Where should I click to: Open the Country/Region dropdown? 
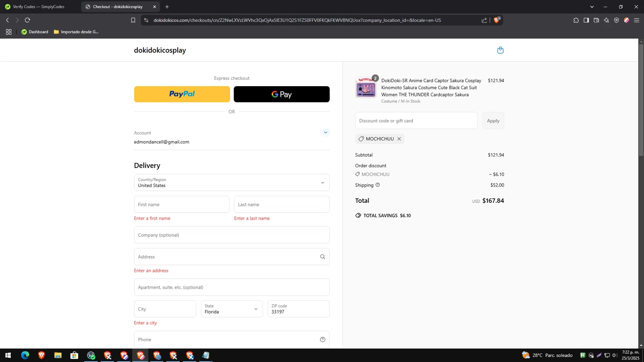click(x=232, y=183)
